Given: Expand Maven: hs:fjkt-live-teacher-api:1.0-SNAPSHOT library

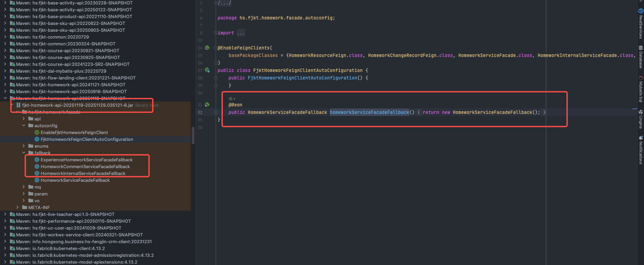Looking at the screenshot, I should pyautogui.click(x=5, y=214).
